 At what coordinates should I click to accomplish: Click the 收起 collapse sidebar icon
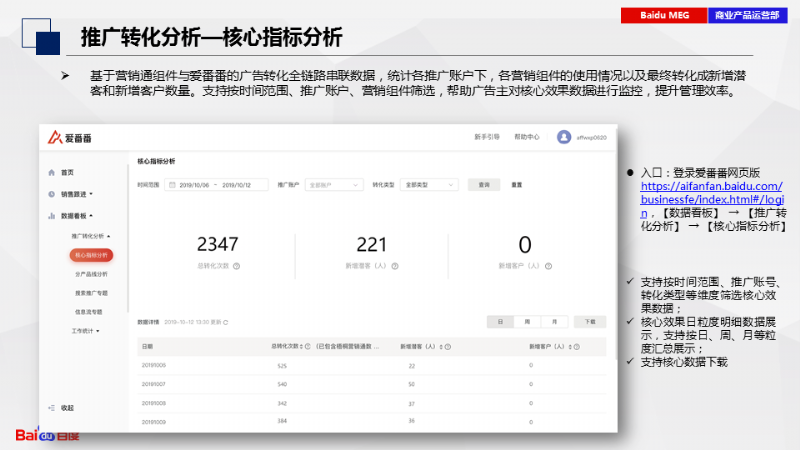[51, 408]
